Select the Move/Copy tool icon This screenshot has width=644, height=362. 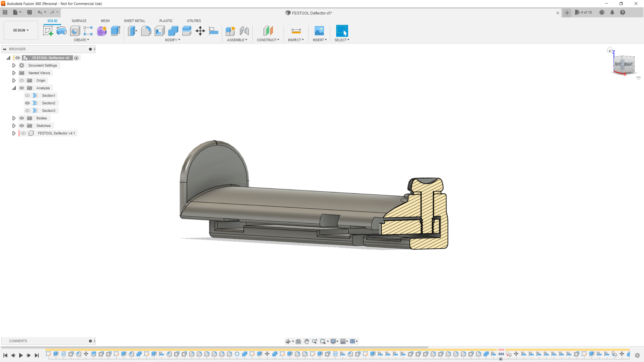200,31
